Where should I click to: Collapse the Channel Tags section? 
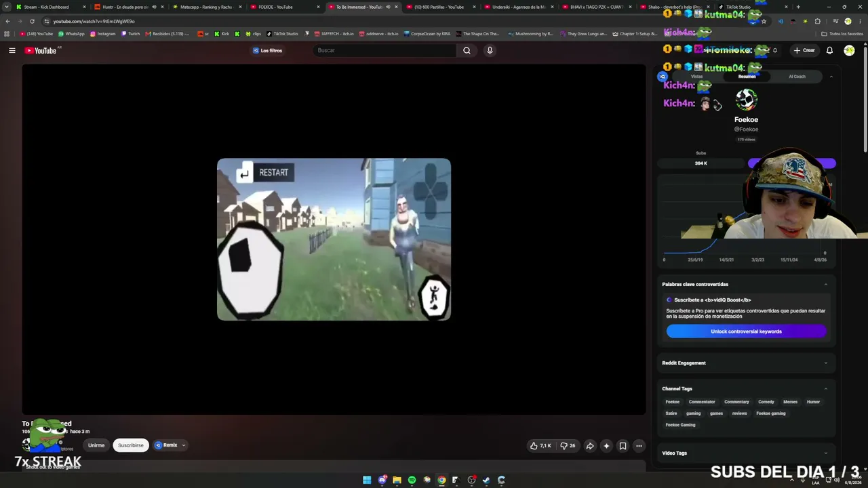pos(825,388)
